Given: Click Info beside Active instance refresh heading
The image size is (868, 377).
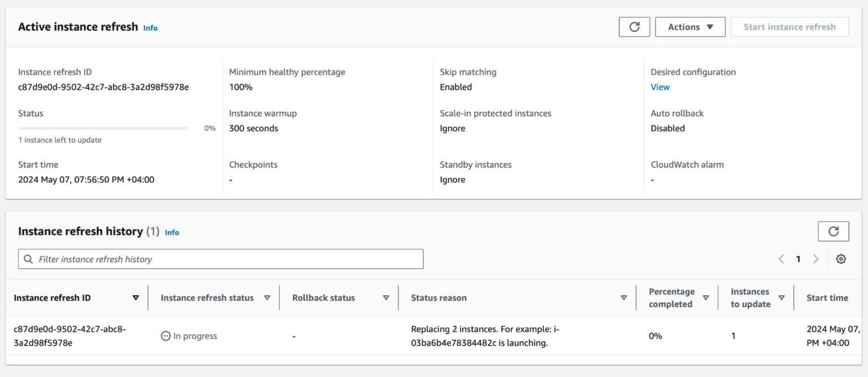Looking at the screenshot, I should click(150, 28).
